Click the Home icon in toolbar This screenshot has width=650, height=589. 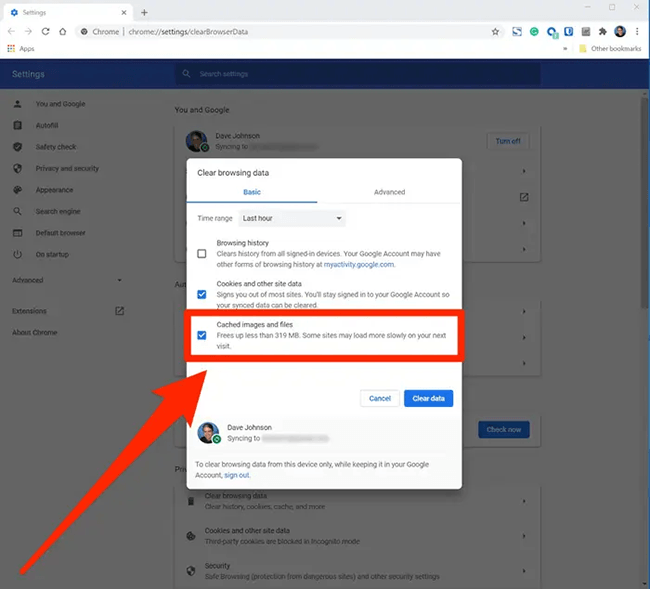(x=63, y=32)
